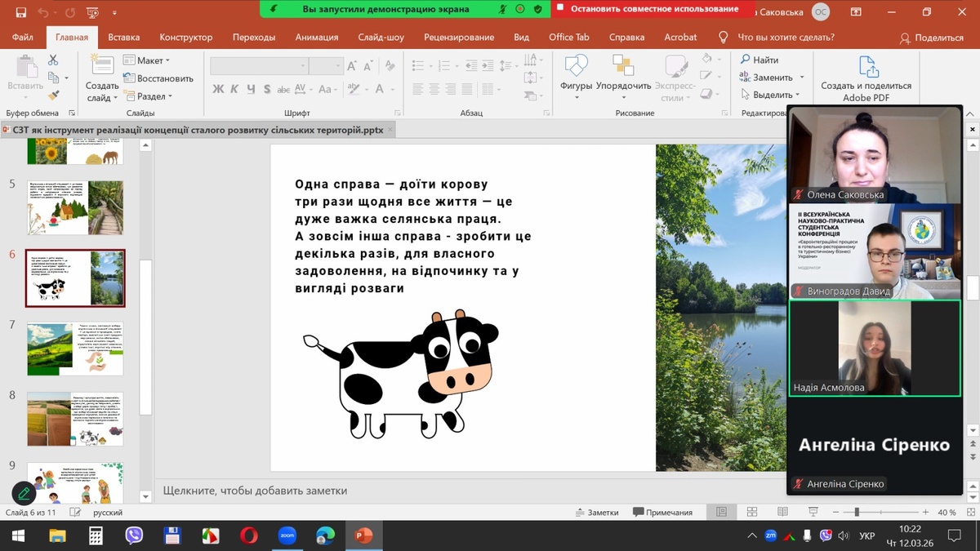
Task: Open the Animation (Анимация) ribbon tab
Action: 316,38
